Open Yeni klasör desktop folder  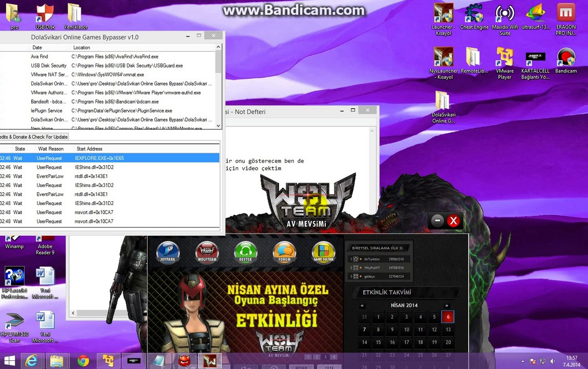(75, 16)
